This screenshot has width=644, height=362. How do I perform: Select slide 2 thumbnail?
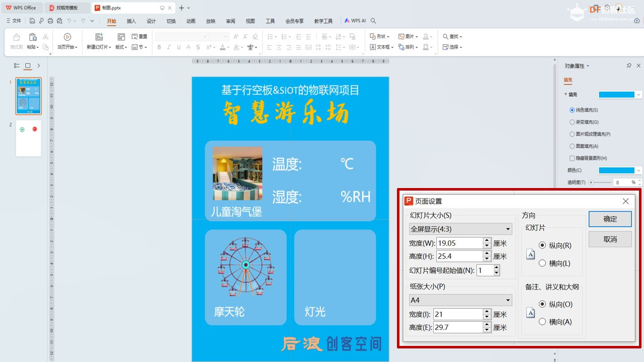pos(28,138)
